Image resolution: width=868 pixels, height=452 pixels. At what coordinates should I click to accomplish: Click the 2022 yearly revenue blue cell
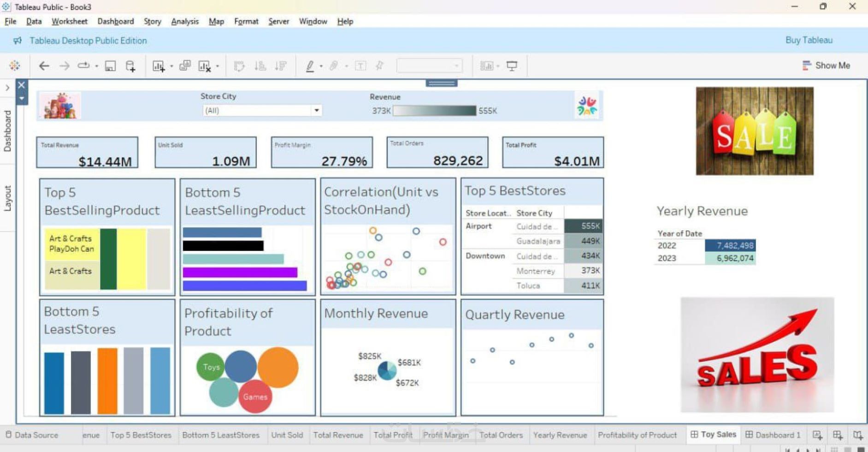[730, 245]
